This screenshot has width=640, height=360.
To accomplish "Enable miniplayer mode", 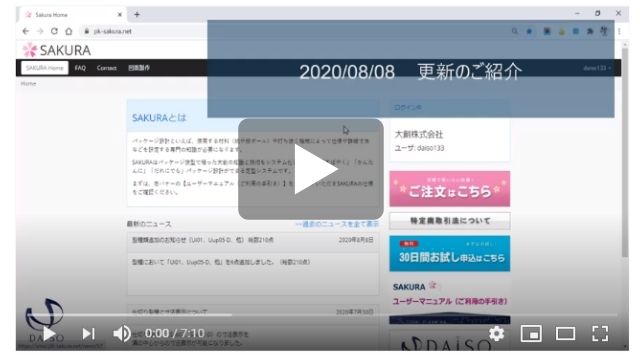I will 531,334.
